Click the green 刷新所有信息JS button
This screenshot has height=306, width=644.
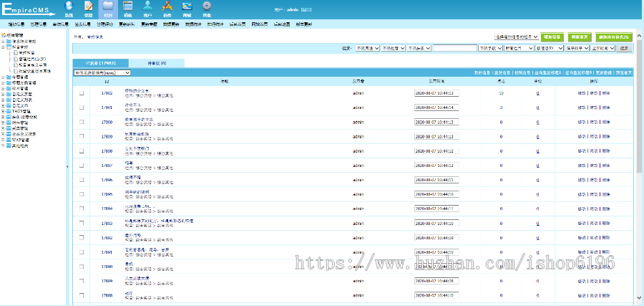[614, 37]
